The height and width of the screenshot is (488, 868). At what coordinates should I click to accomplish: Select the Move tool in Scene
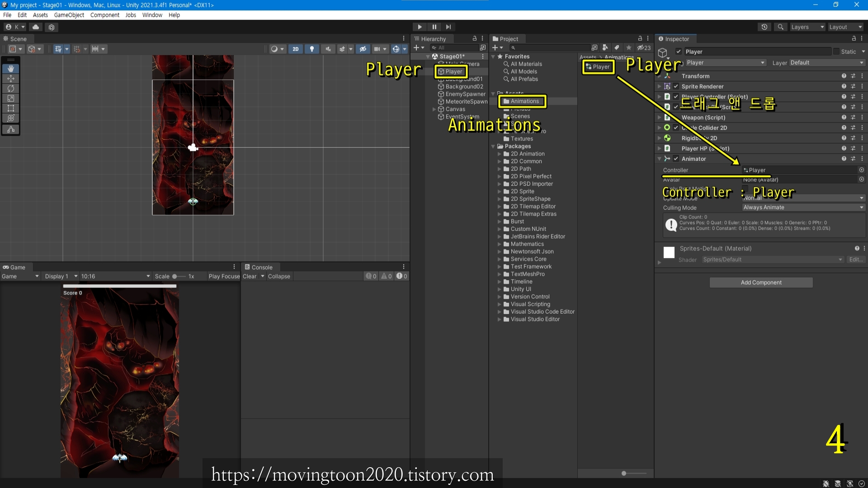[x=11, y=79]
